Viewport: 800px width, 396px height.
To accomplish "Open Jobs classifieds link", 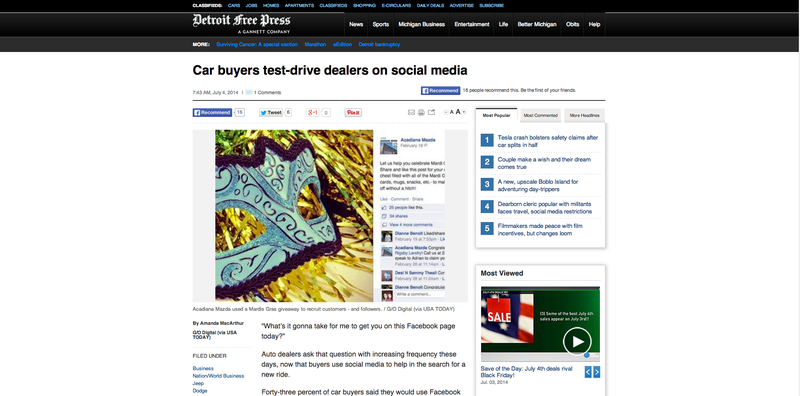I will [251, 6].
